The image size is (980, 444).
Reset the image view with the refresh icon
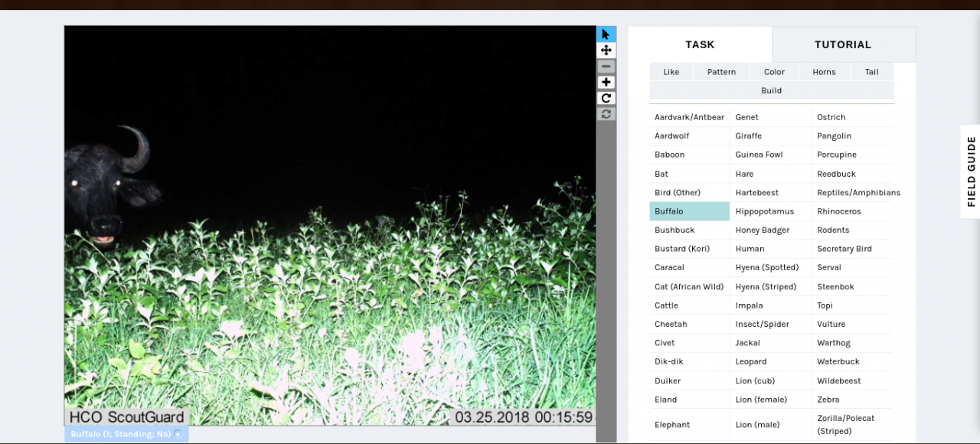[x=606, y=114]
